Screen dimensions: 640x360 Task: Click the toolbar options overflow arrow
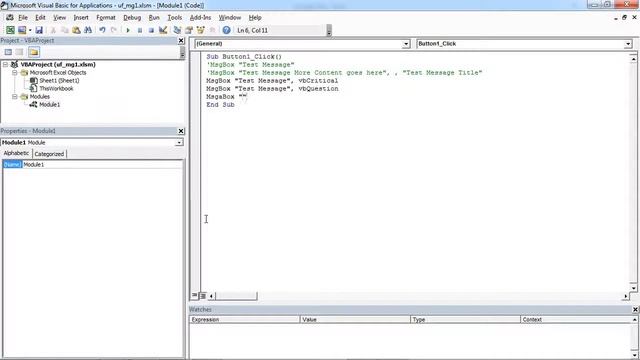pos(329,31)
